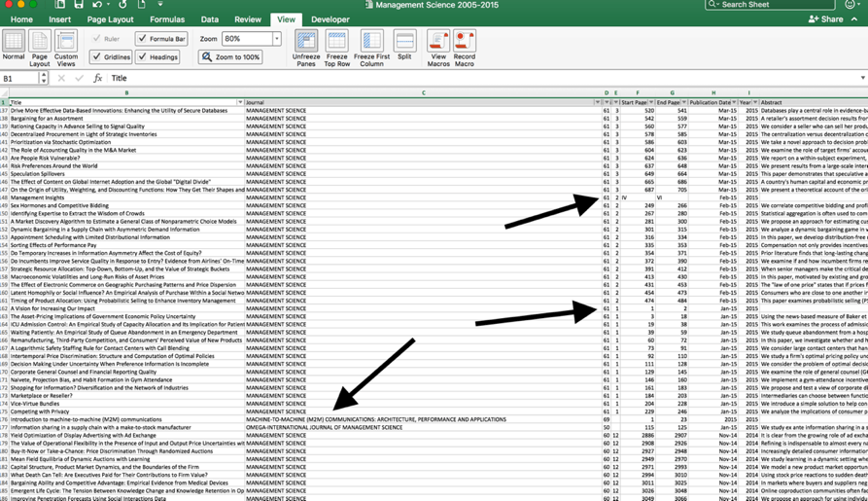Click the Undo arrow icon
This screenshot has width=868, height=501.
click(97, 5)
